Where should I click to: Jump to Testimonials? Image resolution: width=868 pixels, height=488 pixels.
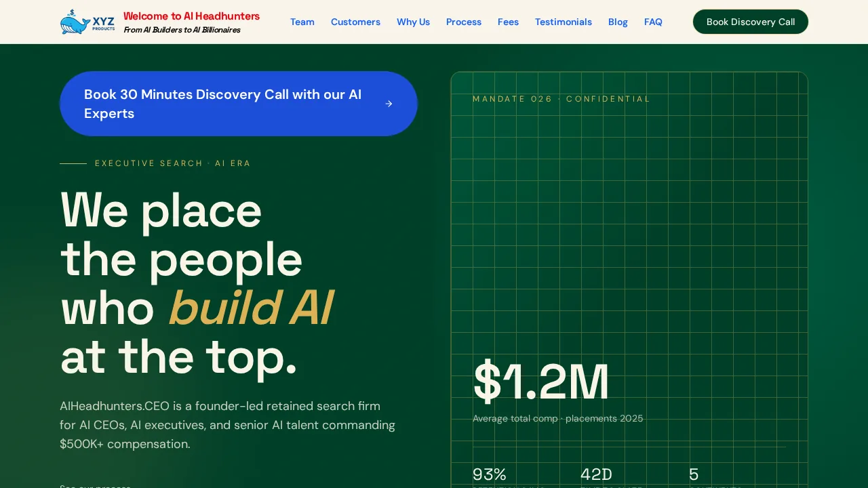tap(564, 22)
